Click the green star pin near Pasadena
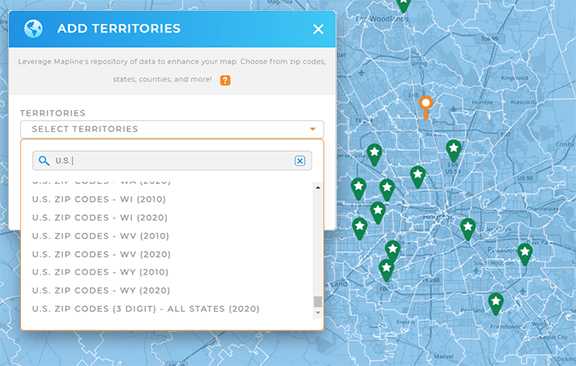Viewport: 576px width, 366px height. point(525,254)
